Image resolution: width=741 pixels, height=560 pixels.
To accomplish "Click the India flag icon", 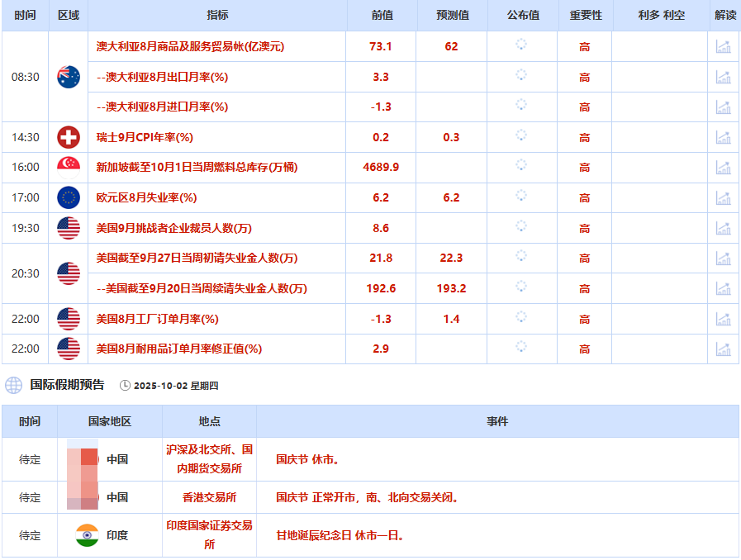I will point(87,535).
